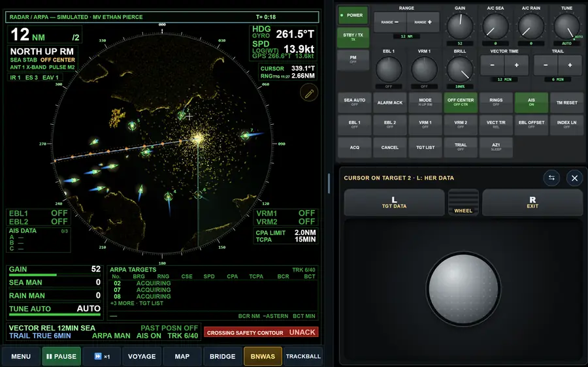Toggle the PM performance monitor
The image size is (588, 367).
tap(353, 59)
